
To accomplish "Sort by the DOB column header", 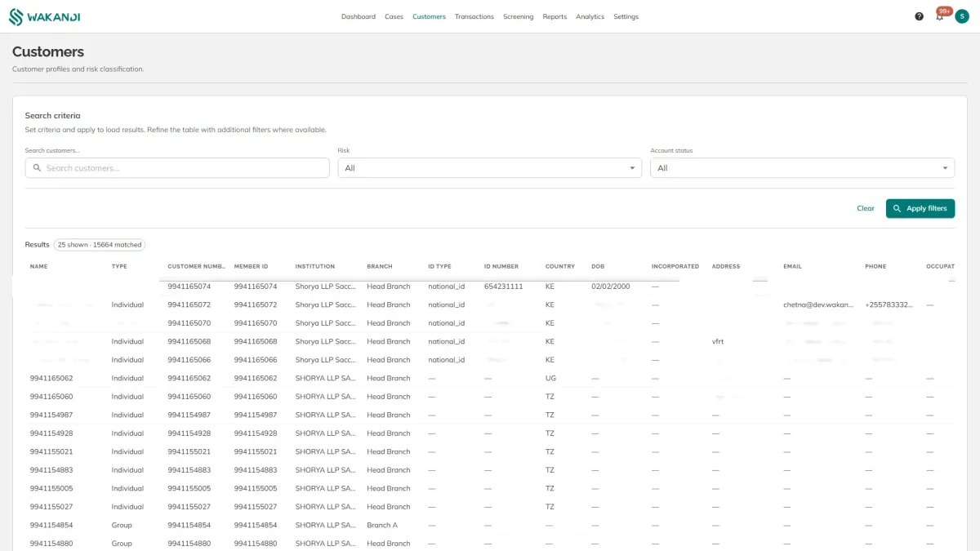I will point(599,266).
